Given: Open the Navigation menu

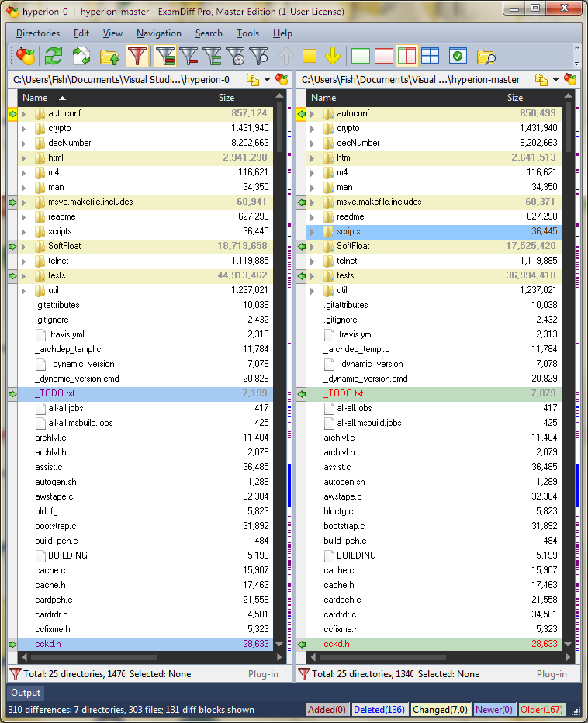Looking at the screenshot, I should point(159,33).
